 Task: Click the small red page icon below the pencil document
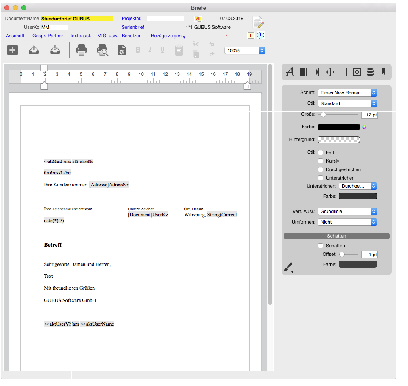pos(251,35)
